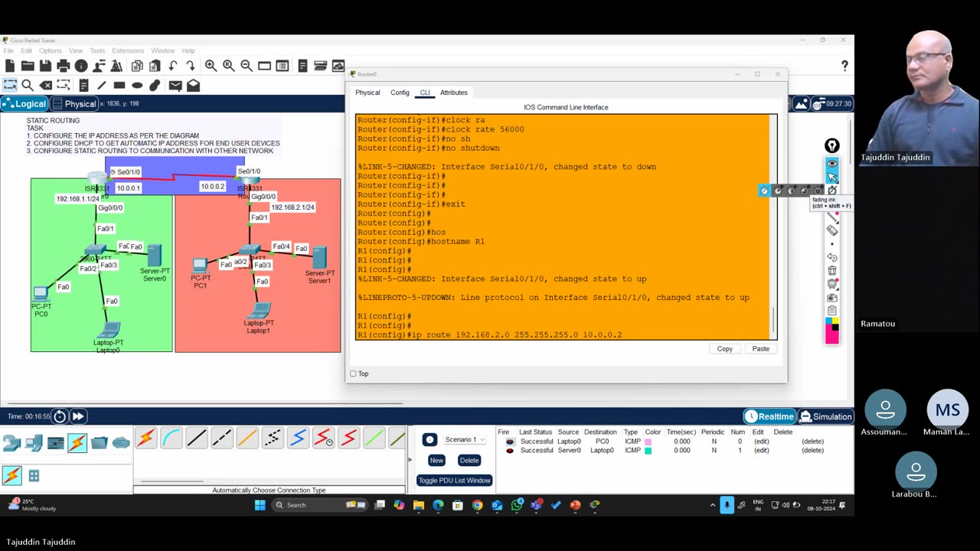Add Complex PDU open envelope icon
The width and height of the screenshot is (980, 551).
[x=193, y=86]
